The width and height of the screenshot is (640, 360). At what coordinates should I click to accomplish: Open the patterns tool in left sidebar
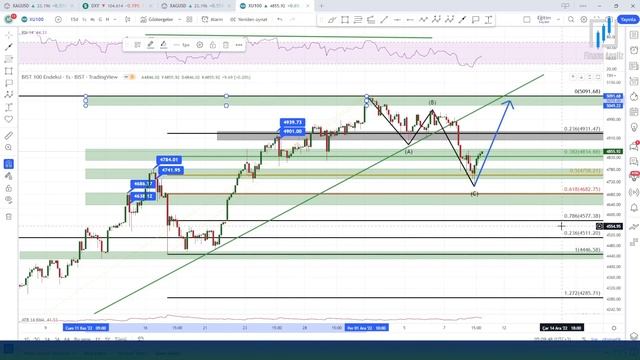click(9, 95)
